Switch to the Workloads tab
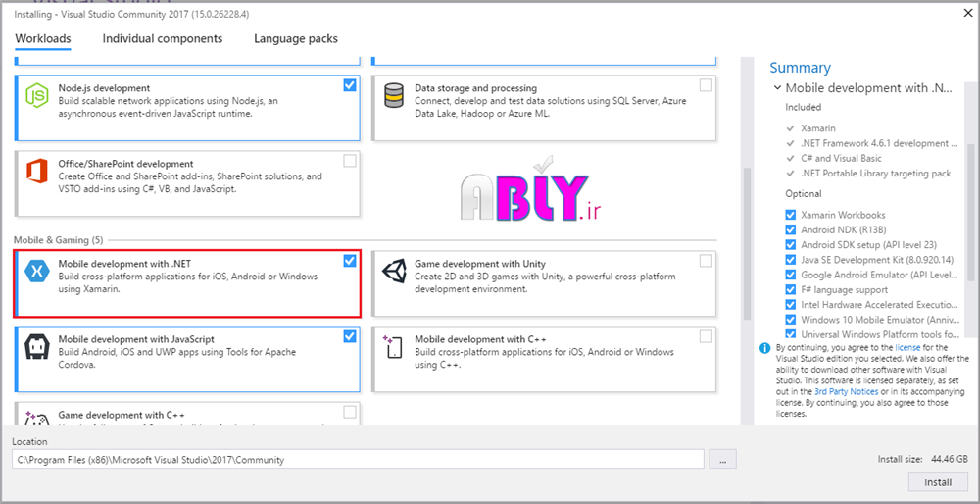 click(43, 39)
